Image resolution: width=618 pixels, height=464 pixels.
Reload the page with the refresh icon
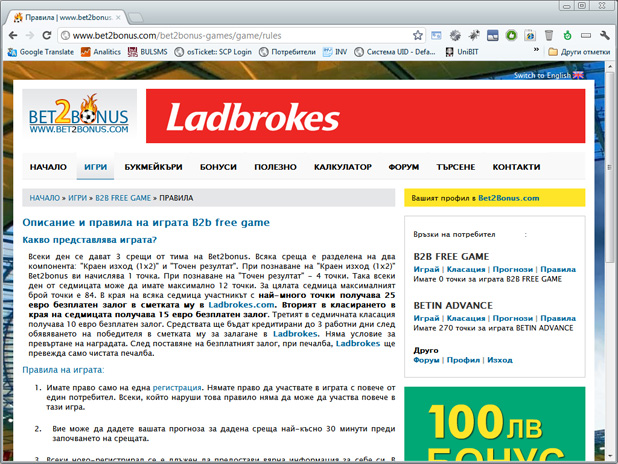coord(47,35)
